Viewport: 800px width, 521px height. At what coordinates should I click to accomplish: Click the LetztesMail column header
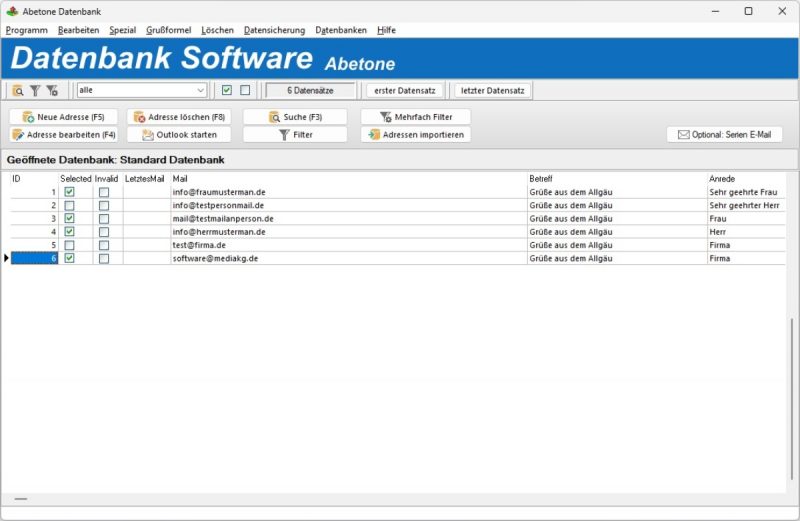pyautogui.click(x=146, y=179)
